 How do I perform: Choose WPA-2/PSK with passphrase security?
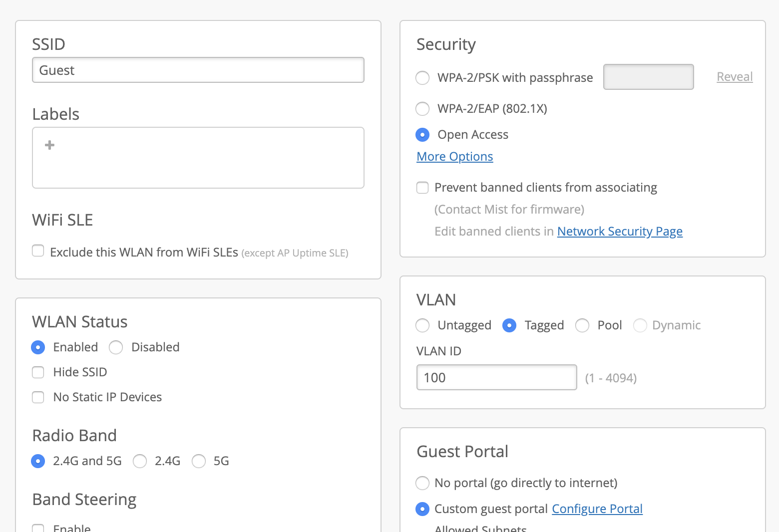tap(422, 78)
